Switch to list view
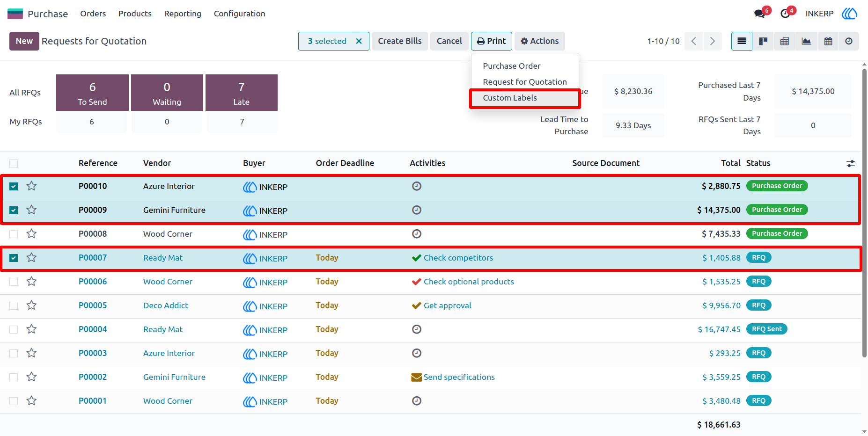868x436 pixels. click(742, 41)
